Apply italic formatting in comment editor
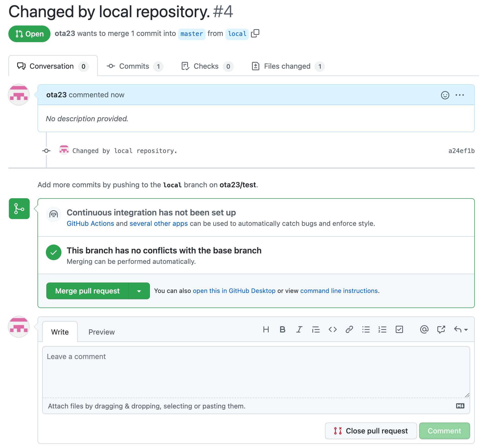This screenshot has height=448, width=479. [299, 330]
